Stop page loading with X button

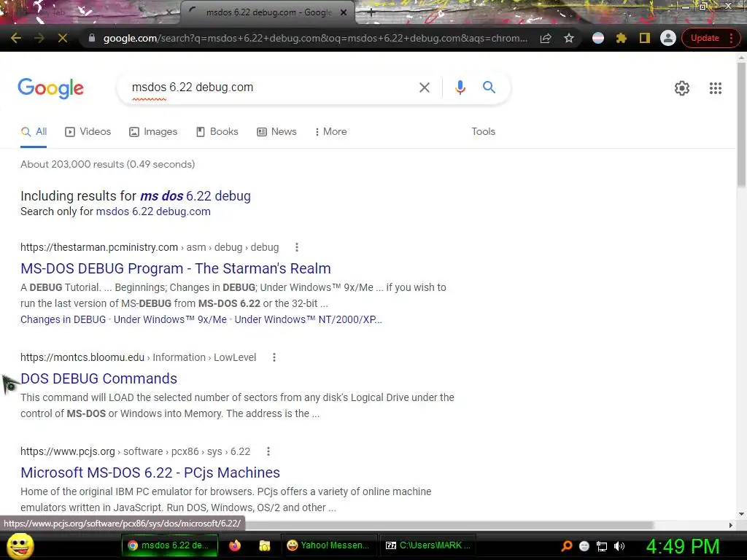63,38
